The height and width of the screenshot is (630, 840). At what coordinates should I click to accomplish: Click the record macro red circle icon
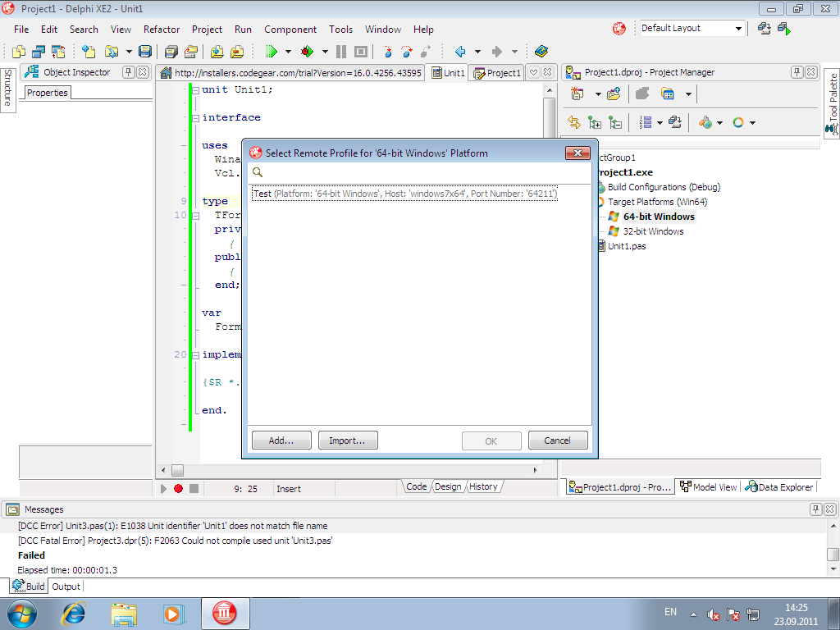click(178, 489)
